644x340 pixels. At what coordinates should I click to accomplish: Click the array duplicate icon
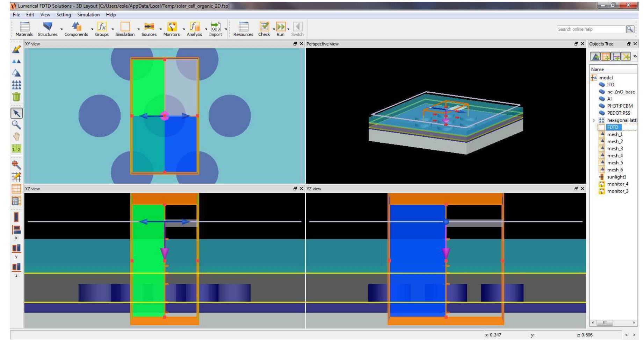coord(16,85)
